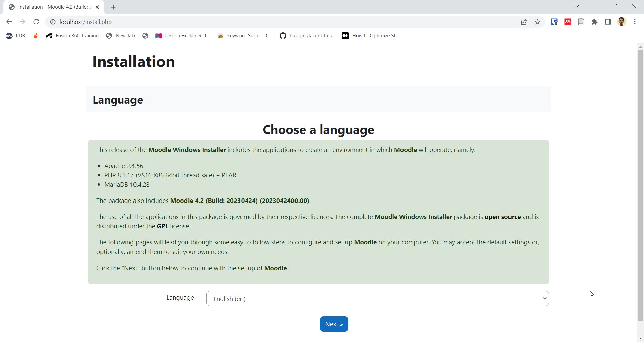Open the Chrome profile avatar
Viewport: 644px width, 342px height.
622,22
